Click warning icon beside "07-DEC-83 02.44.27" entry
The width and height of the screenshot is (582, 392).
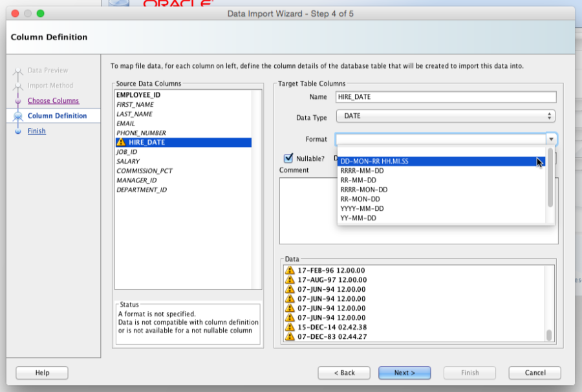[291, 336]
